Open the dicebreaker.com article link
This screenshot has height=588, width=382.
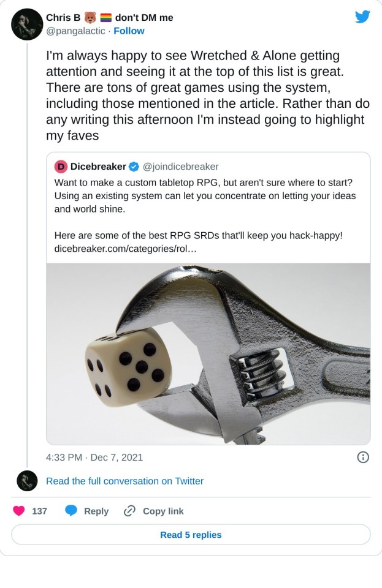pyautogui.click(x=125, y=249)
